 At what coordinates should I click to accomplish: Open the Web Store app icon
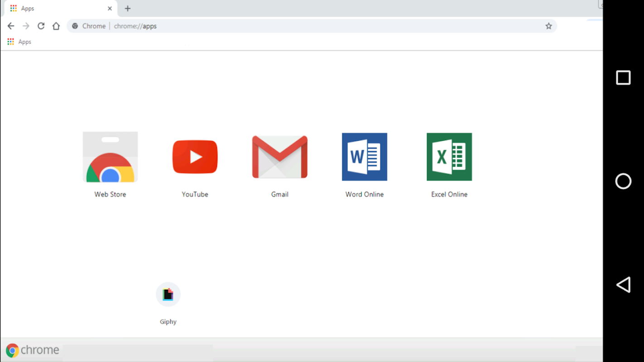pos(110,157)
